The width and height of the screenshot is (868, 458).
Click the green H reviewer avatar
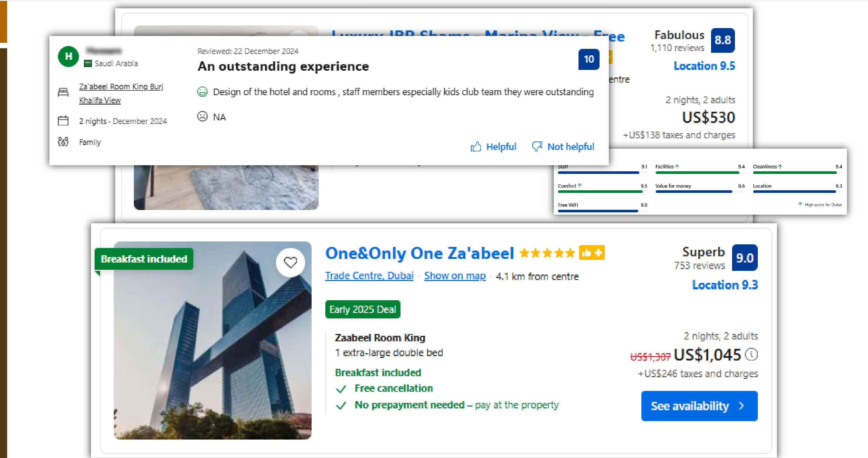tap(68, 56)
